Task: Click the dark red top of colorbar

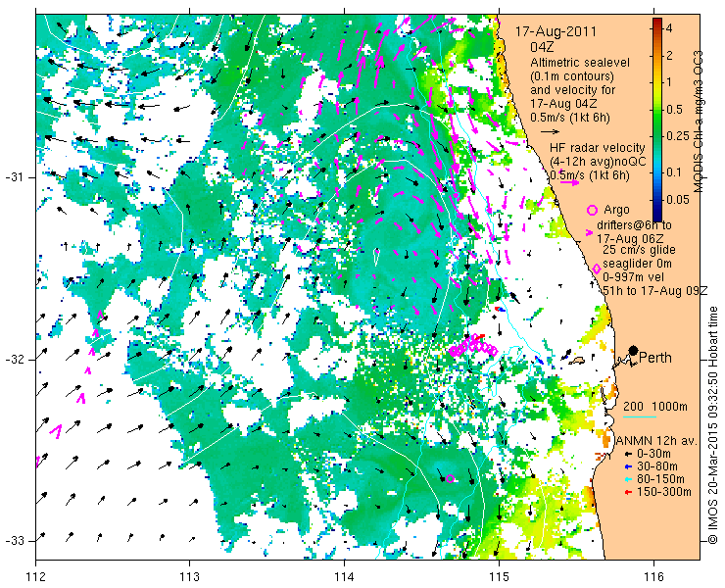Action: [657, 22]
